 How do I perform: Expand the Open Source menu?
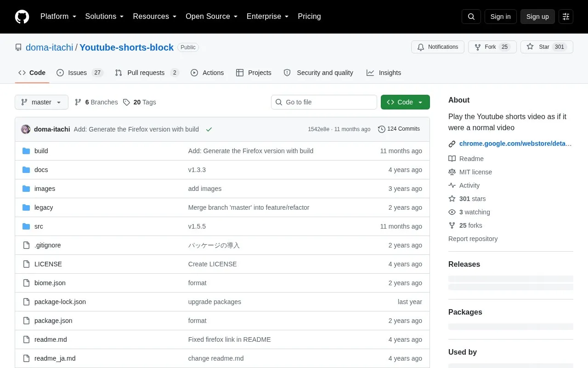tap(212, 17)
